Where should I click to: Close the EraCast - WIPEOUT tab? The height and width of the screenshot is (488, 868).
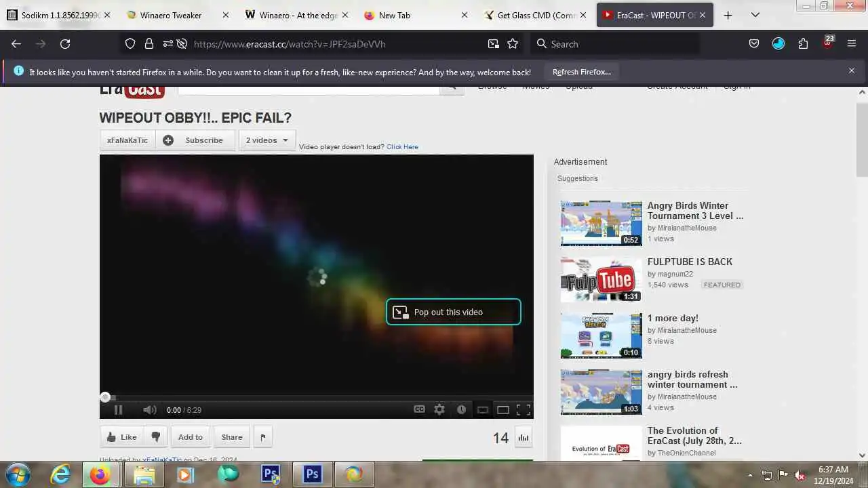(703, 15)
